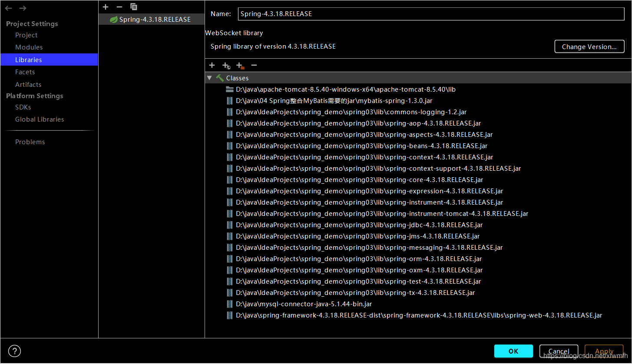
Task: Open the Facets settings page
Action: pyautogui.click(x=25, y=72)
